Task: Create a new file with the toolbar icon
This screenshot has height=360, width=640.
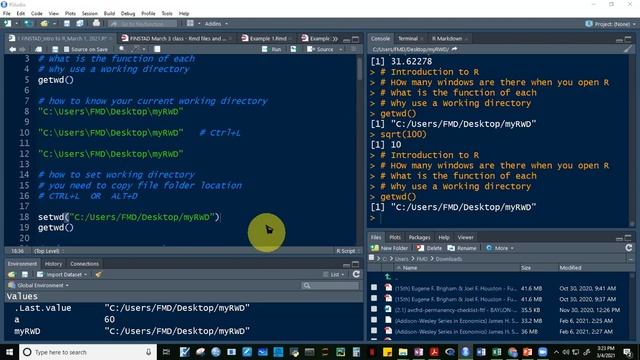Action: point(8,24)
